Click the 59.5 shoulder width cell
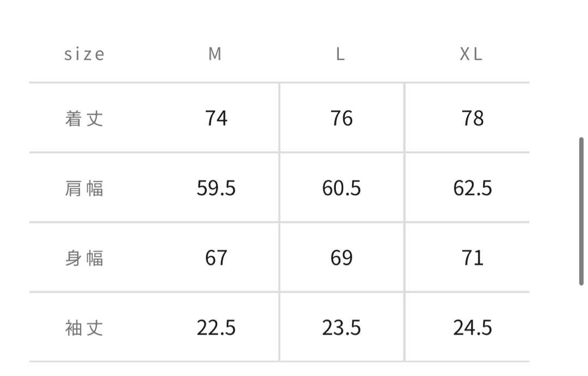This screenshot has height=376, width=588. click(x=216, y=188)
